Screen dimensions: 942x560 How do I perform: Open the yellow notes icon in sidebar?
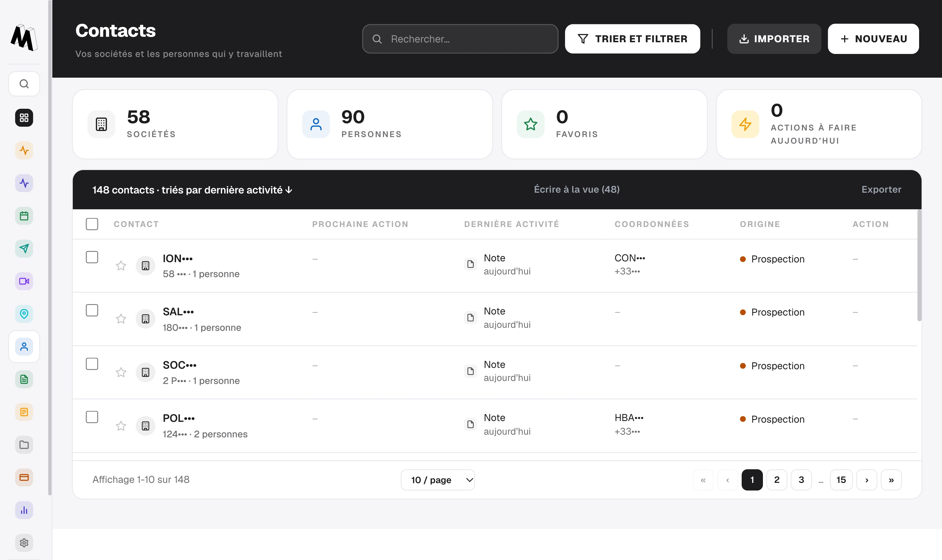coord(24,412)
